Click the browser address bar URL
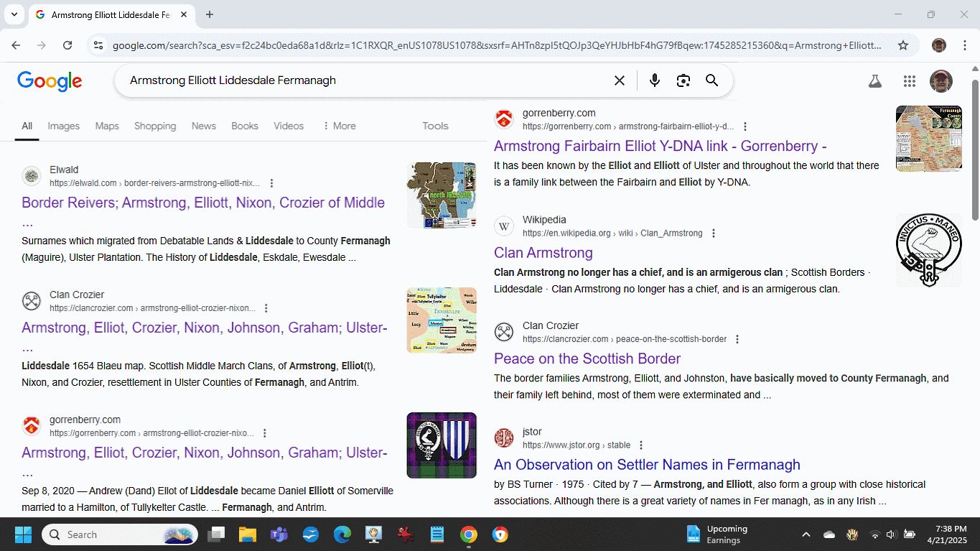This screenshot has height=551, width=980. click(x=497, y=45)
